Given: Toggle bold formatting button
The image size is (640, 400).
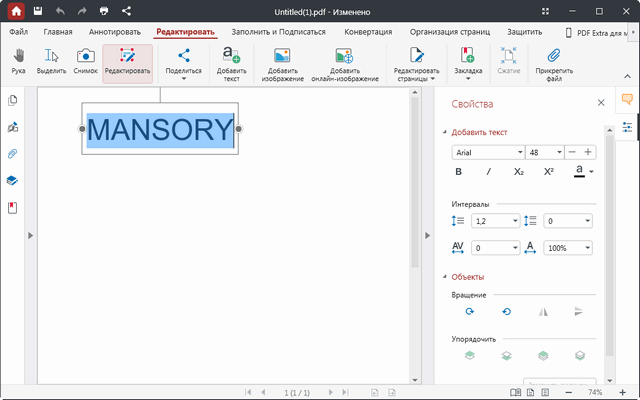Looking at the screenshot, I should [459, 172].
